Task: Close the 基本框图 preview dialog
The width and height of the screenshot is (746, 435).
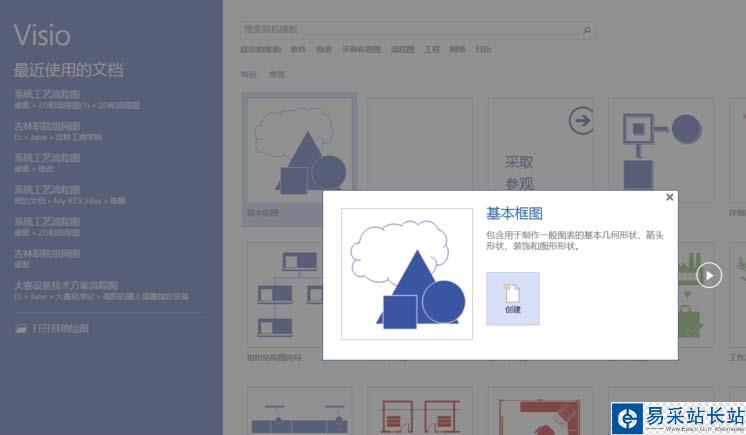Action: pyautogui.click(x=669, y=197)
